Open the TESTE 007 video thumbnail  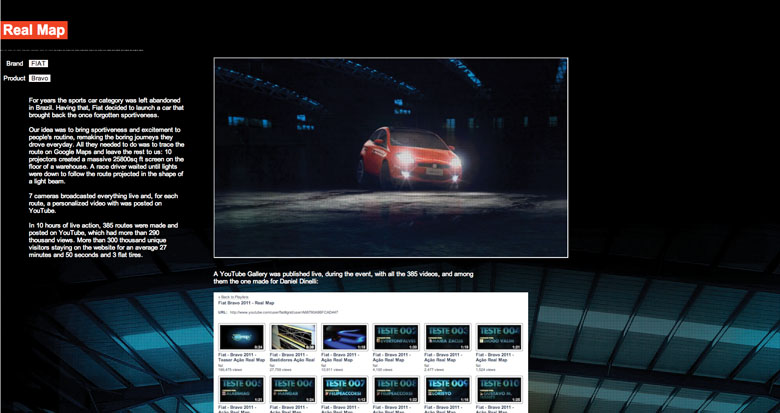pyautogui.click(x=345, y=390)
